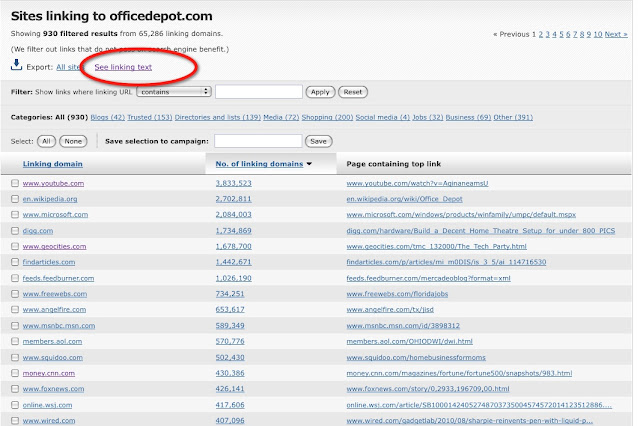Click the Reset filter button

pyautogui.click(x=353, y=92)
